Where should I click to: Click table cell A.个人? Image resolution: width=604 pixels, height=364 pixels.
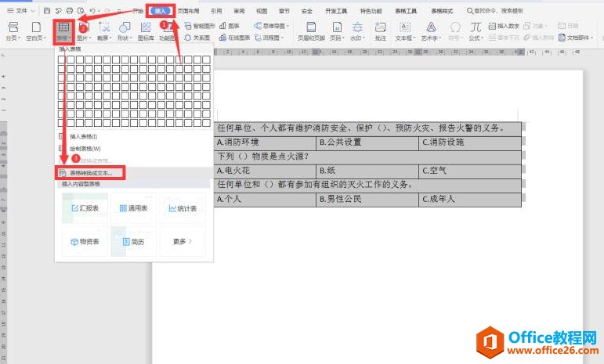pyautogui.click(x=265, y=200)
